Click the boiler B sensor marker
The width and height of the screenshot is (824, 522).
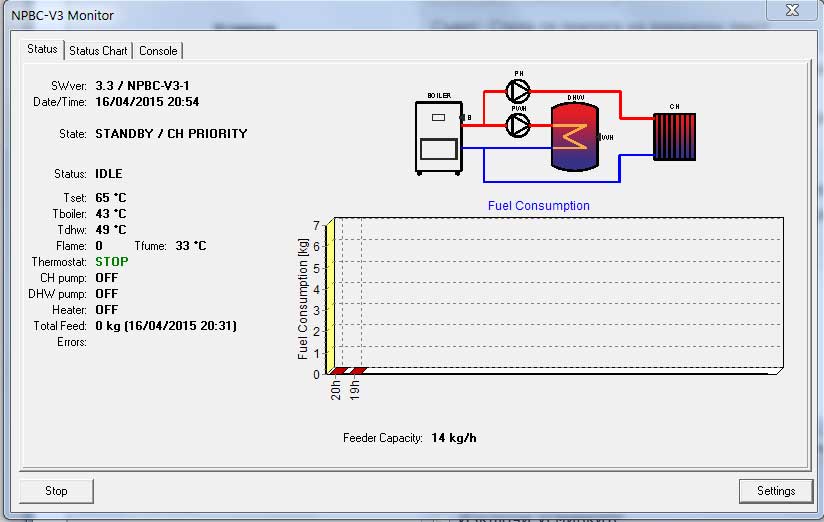pyautogui.click(x=465, y=118)
